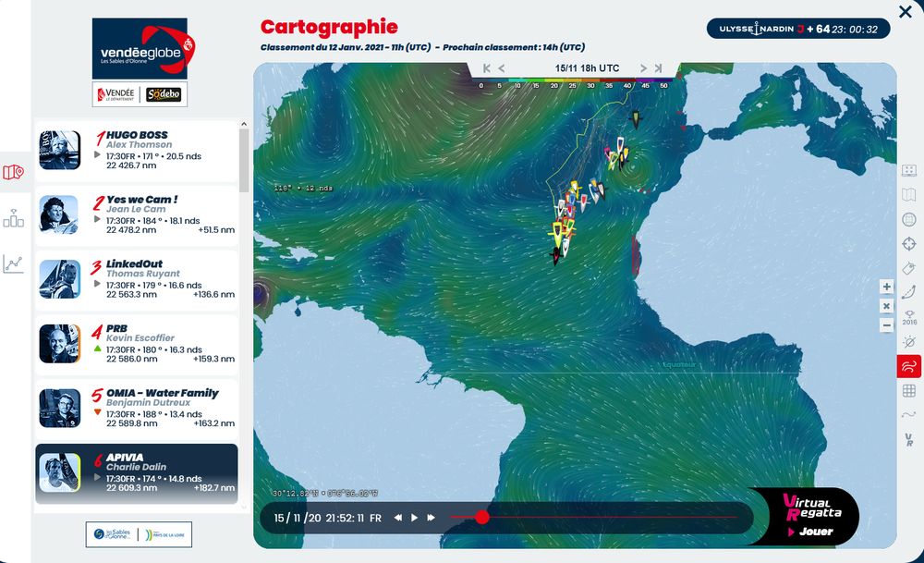Close the cartography window with the X
The height and width of the screenshot is (563, 924).
906,11
